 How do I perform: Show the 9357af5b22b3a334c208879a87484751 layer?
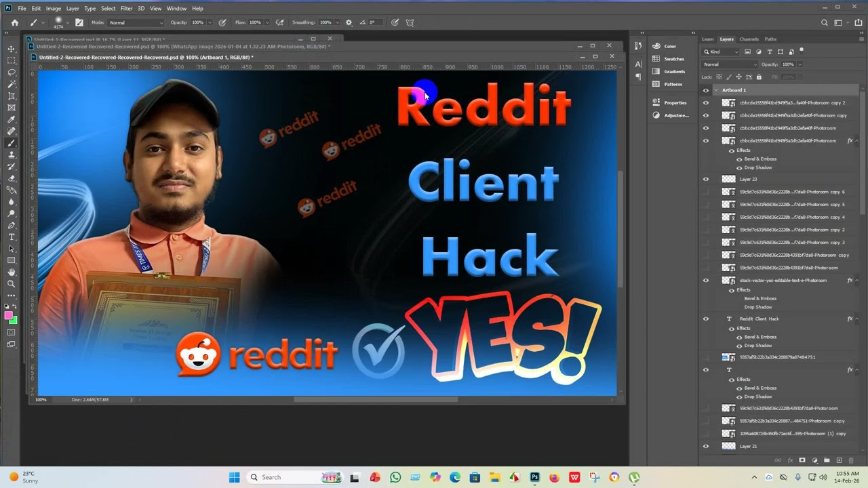coord(706,357)
